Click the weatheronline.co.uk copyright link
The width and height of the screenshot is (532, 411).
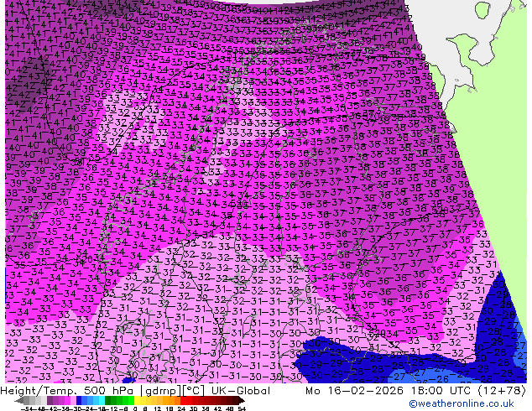tap(462, 403)
